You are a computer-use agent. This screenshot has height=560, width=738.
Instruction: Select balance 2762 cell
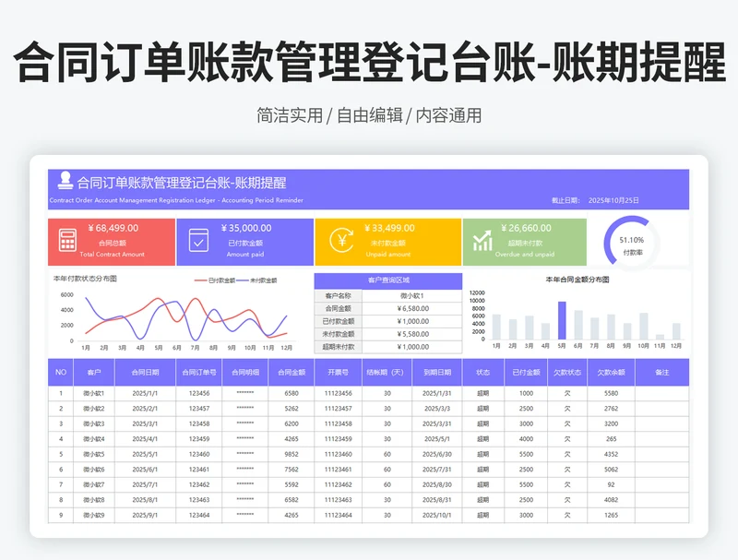coord(611,409)
